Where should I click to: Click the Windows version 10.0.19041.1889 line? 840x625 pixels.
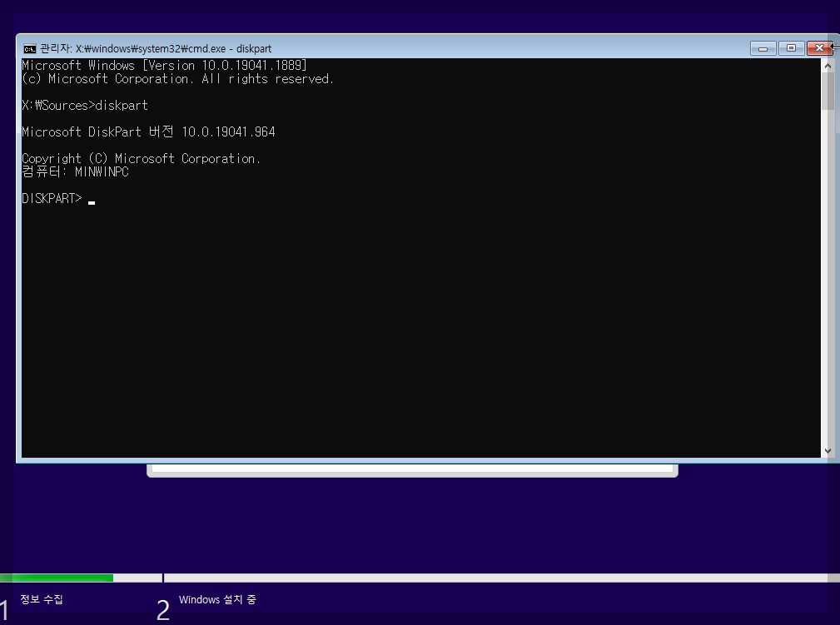(x=165, y=66)
